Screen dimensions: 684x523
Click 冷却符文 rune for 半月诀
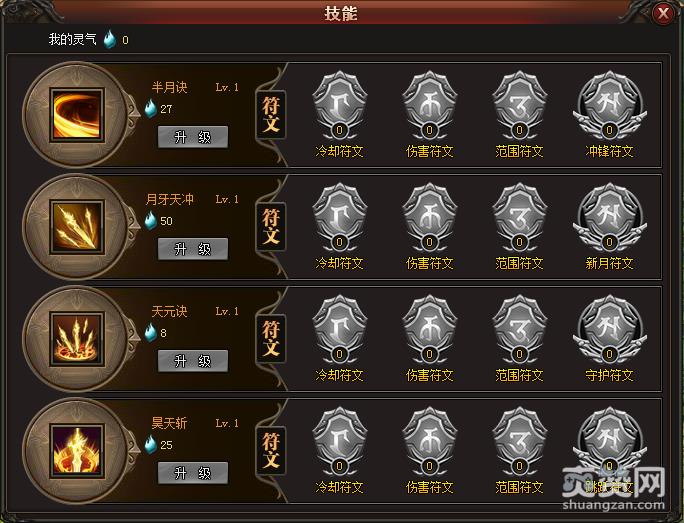(339, 106)
